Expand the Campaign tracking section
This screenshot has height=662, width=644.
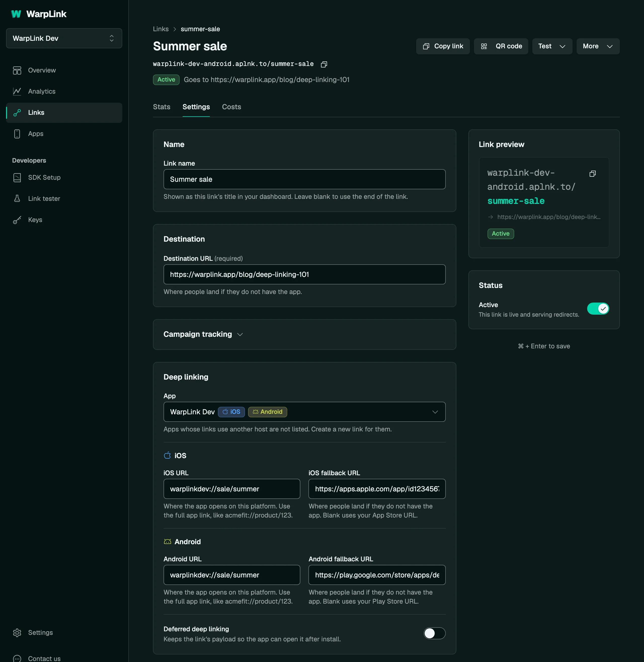[x=203, y=334]
